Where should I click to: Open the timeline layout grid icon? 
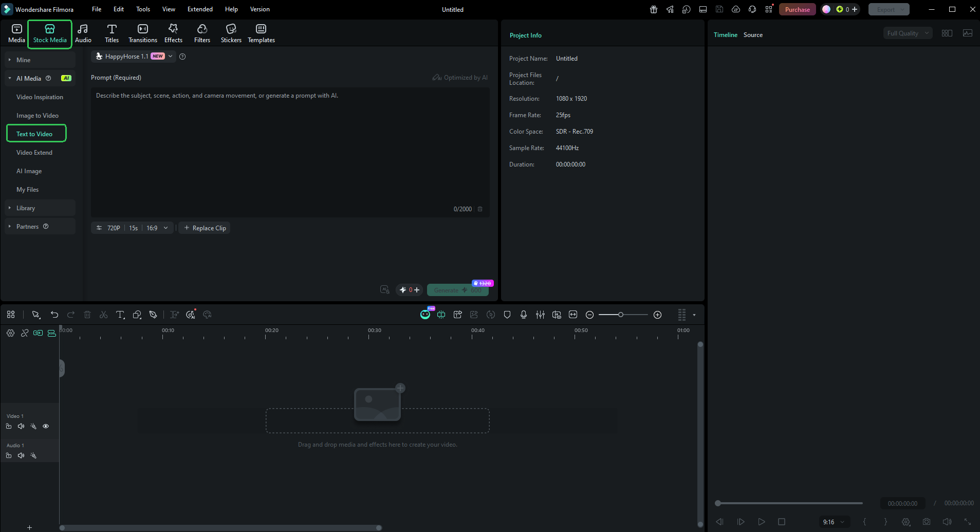coord(11,315)
